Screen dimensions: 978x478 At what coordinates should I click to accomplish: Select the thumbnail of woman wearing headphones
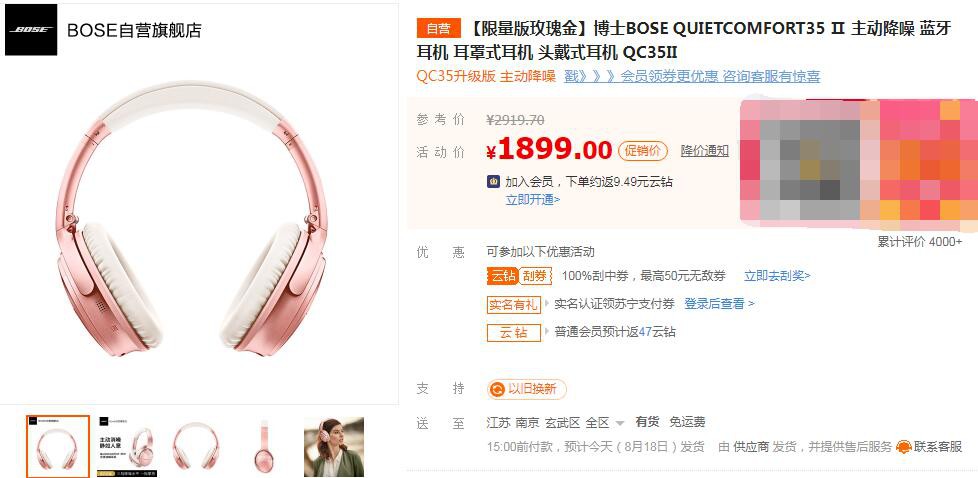click(x=334, y=447)
